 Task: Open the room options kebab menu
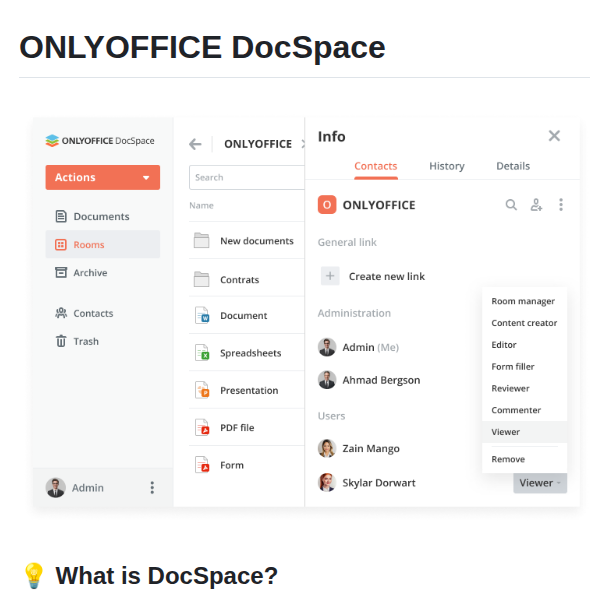click(561, 205)
